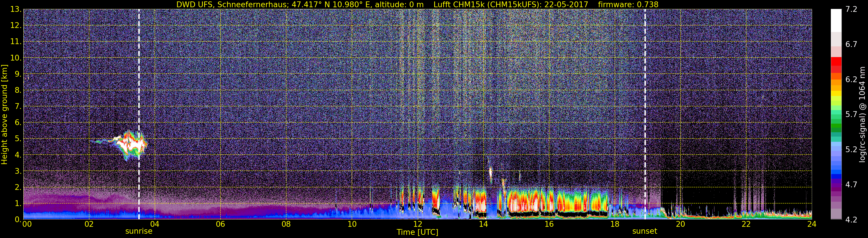Click the sunrise dashed vertical marker line
The image size is (868, 238).
pyautogui.click(x=139, y=114)
